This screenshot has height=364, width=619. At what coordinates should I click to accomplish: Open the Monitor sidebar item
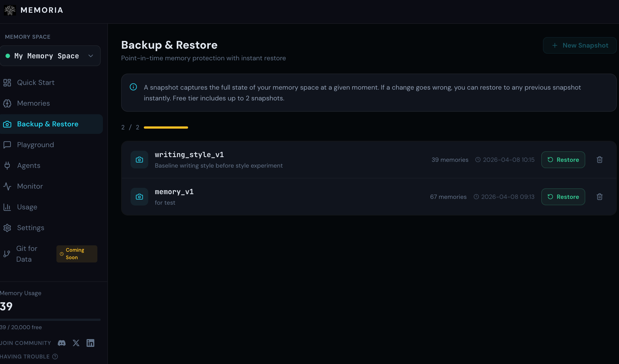coord(30,186)
